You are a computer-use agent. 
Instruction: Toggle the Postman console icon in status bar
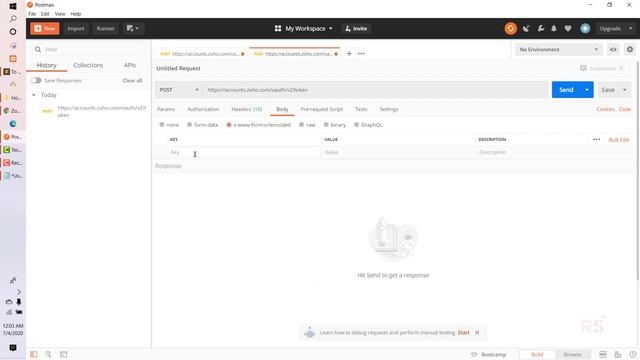click(64, 354)
